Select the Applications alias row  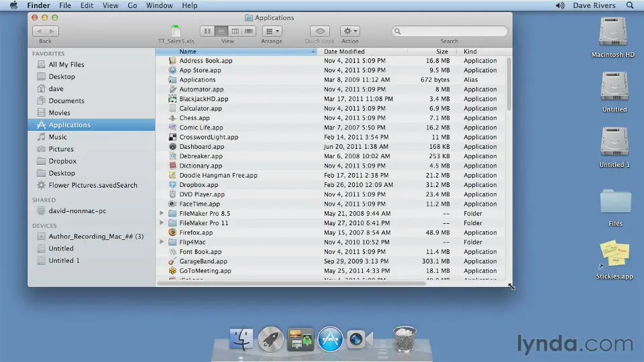click(331, 80)
